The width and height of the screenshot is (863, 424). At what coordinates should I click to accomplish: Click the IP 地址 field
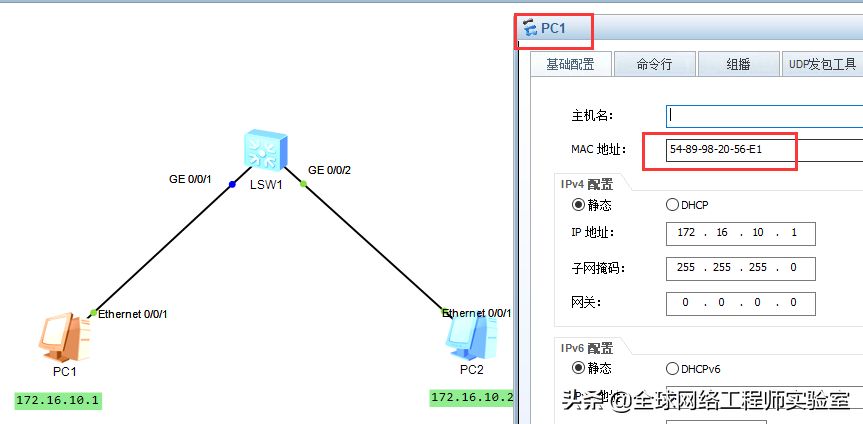coord(740,233)
